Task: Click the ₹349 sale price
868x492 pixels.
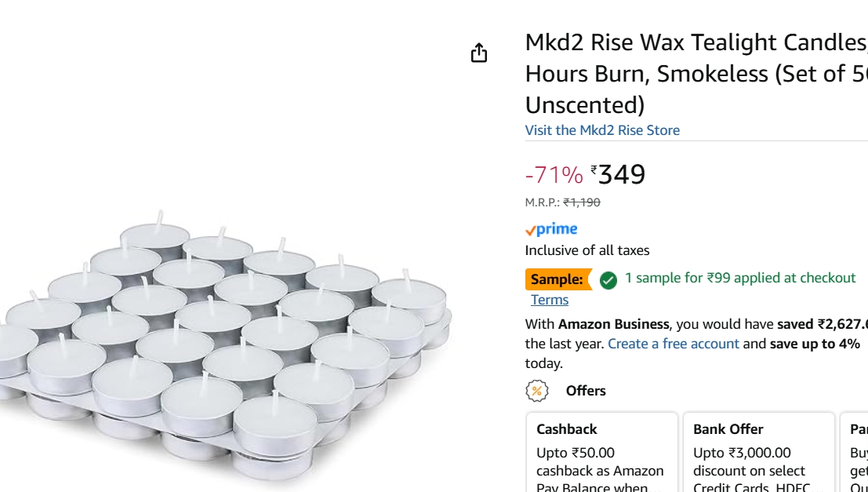Action: [x=619, y=174]
